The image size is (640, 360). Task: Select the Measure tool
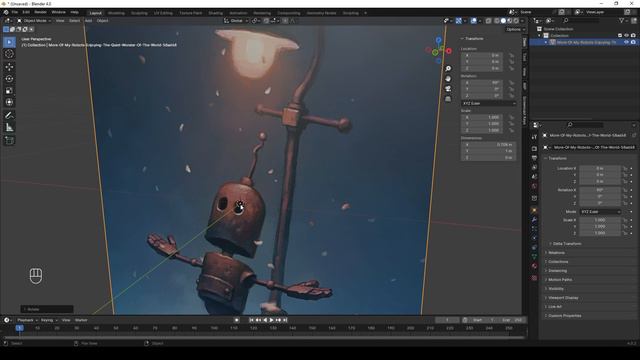pyautogui.click(x=9, y=128)
